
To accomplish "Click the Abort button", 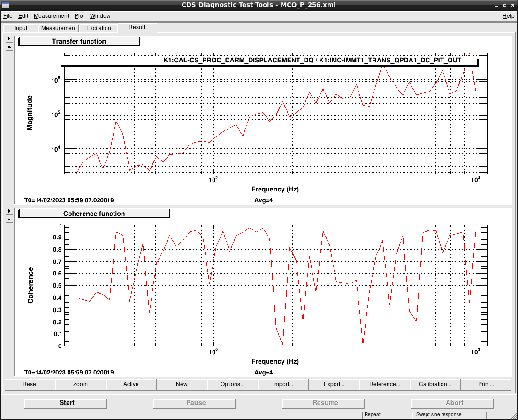I will pos(453,403).
